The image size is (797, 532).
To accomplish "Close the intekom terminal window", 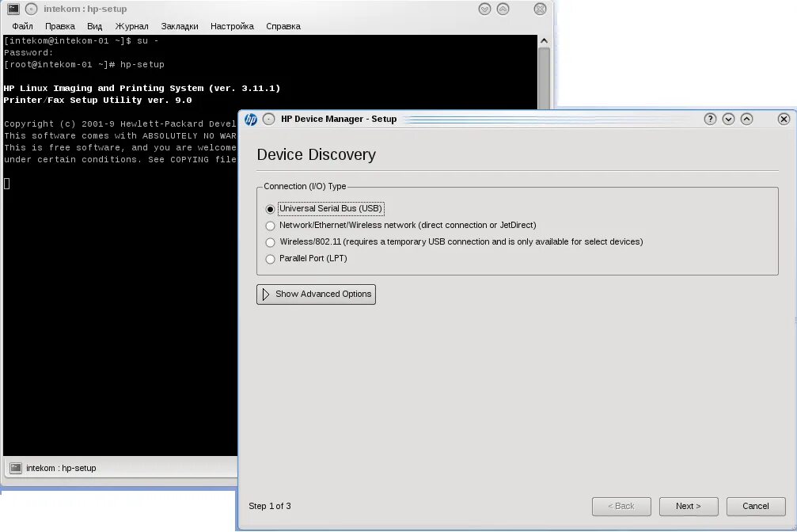I will 540,9.
